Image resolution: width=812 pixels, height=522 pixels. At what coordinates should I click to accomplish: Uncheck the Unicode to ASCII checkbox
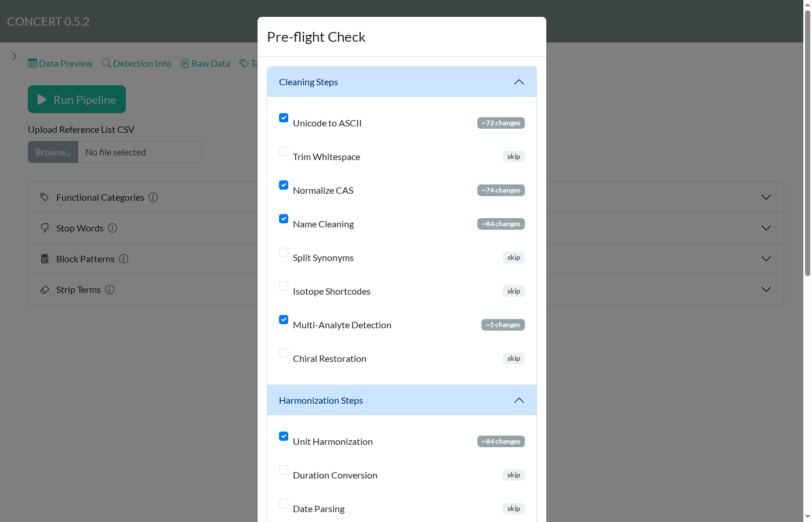(x=284, y=118)
